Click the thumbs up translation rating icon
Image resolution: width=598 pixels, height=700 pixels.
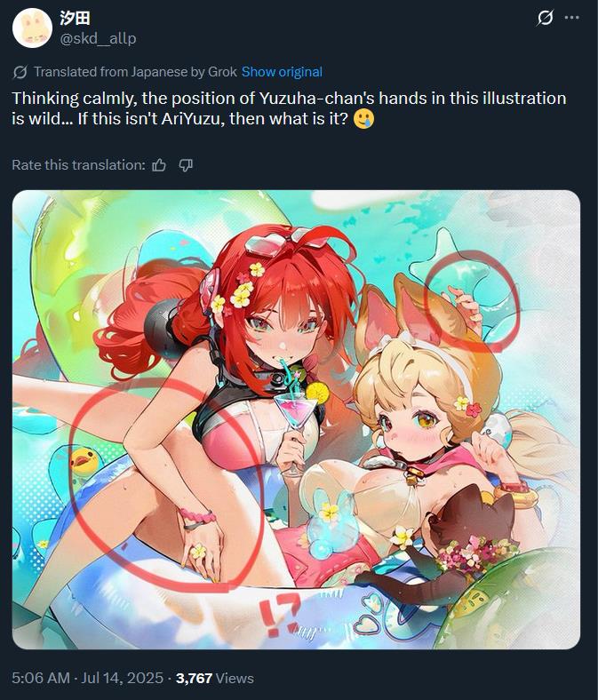[x=159, y=165]
